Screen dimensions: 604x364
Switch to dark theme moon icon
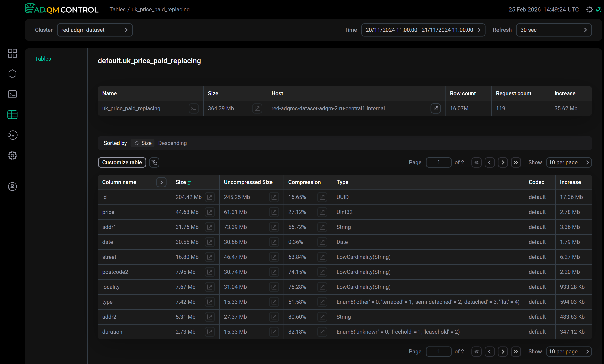pyautogui.click(x=598, y=9)
